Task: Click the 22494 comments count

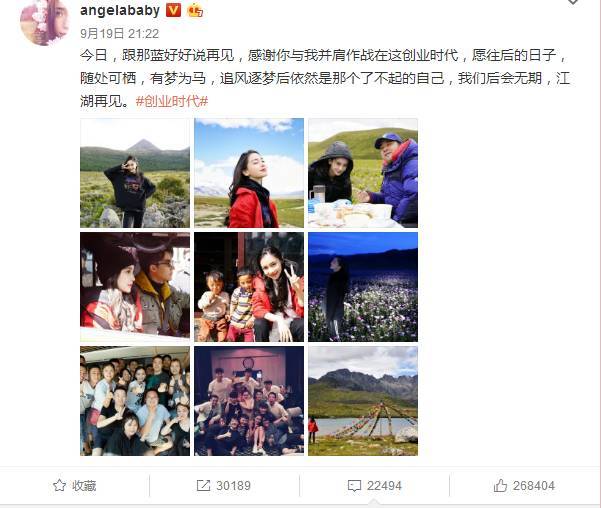Action: pyautogui.click(x=384, y=486)
